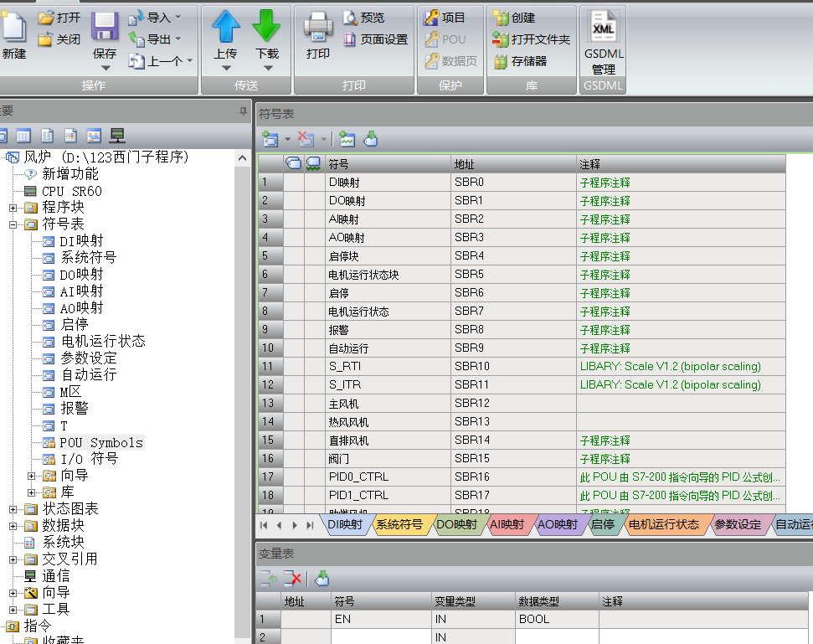The height and width of the screenshot is (644, 813).
Task: Click the Download (下载) green arrow icon
Action: click(x=266, y=28)
